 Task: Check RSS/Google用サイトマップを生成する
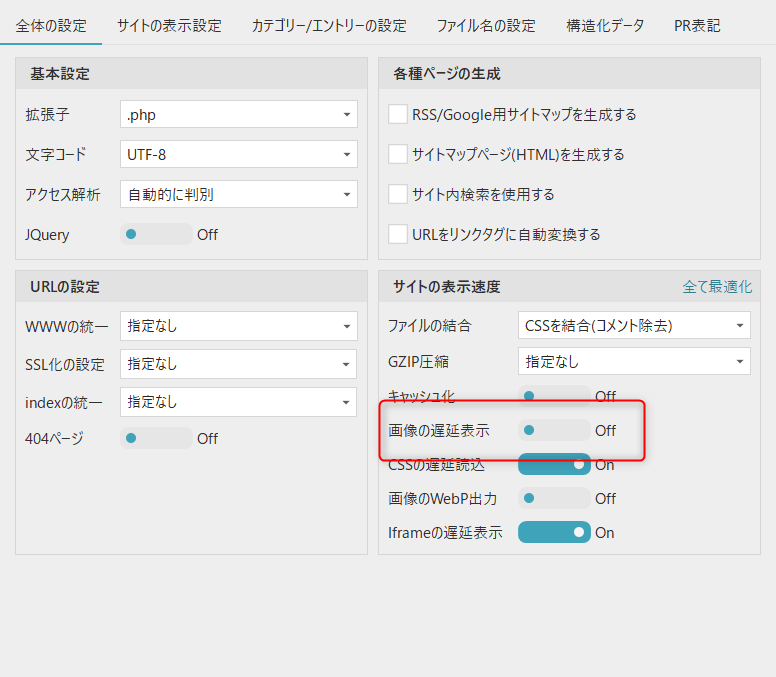[x=398, y=115]
